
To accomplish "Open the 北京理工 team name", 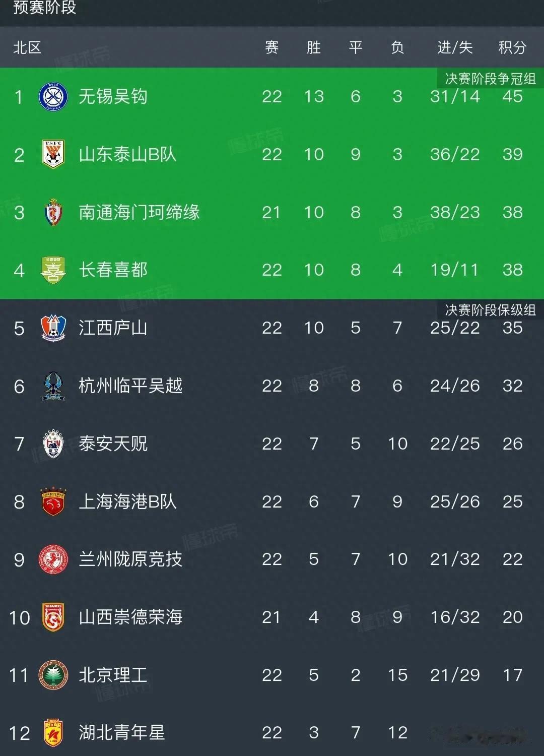I will coord(113,675).
